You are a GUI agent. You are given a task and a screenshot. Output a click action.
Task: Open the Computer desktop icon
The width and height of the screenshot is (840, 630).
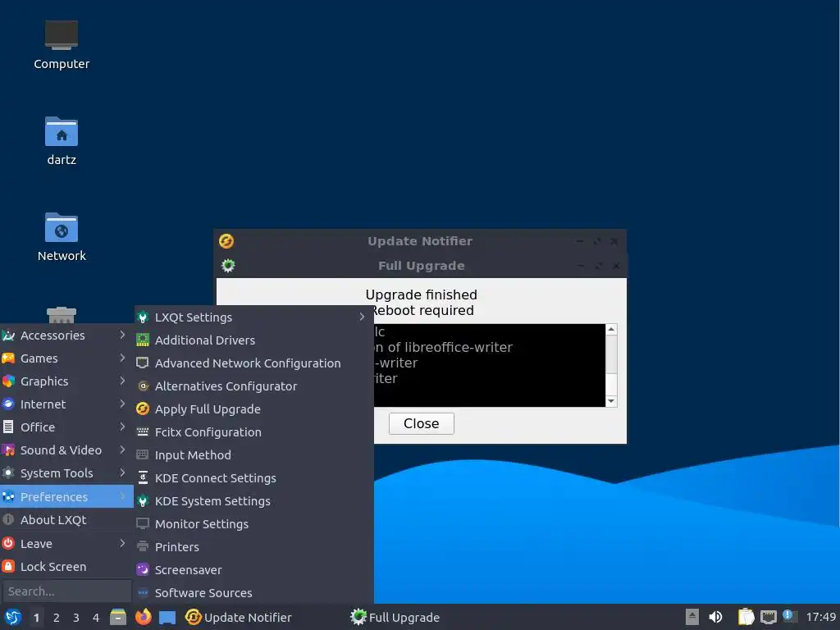tap(61, 45)
